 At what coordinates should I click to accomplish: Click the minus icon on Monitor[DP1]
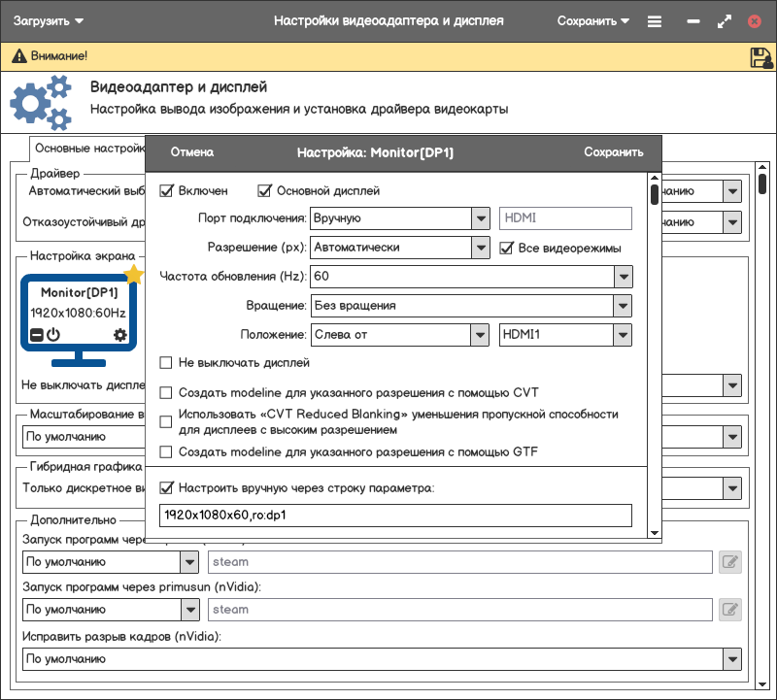point(37,335)
